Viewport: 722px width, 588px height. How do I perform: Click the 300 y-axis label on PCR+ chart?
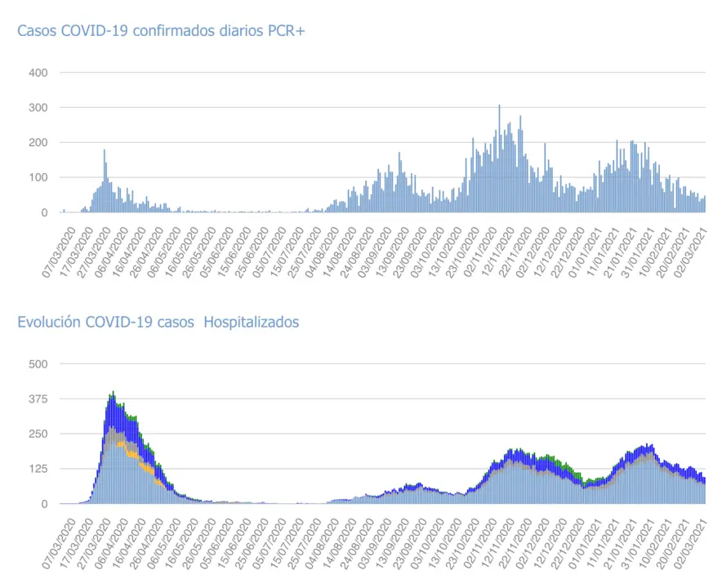pyautogui.click(x=39, y=108)
